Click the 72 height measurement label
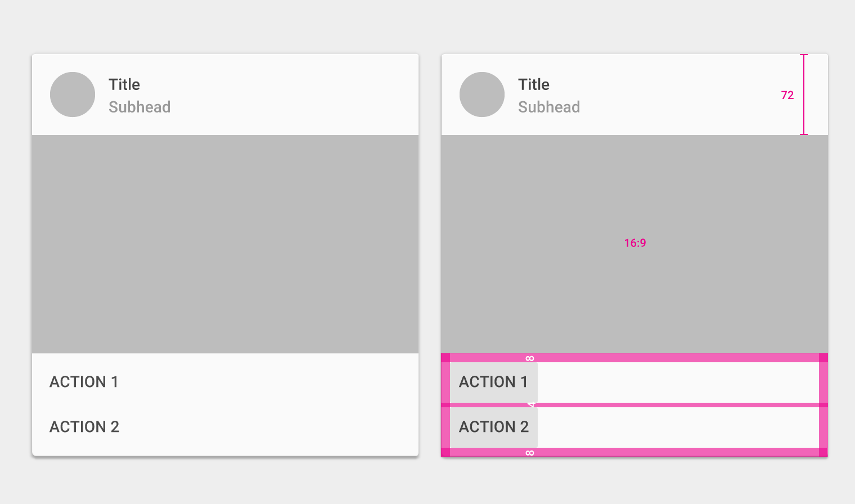 pos(787,95)
